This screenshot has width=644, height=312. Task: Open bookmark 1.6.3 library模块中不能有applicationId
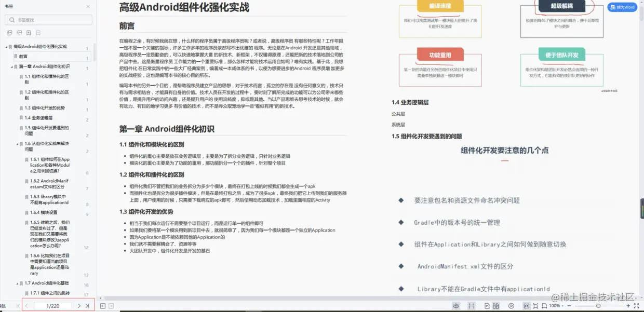tap(49, 199)
